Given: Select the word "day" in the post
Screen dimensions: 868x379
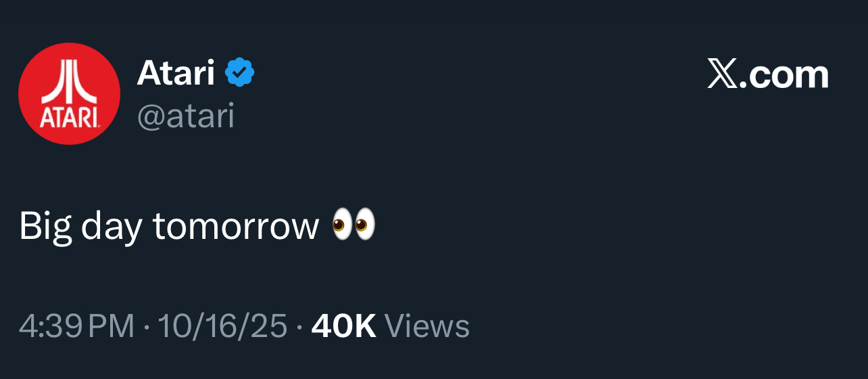Looking at the screenshot, I should 112,226.
